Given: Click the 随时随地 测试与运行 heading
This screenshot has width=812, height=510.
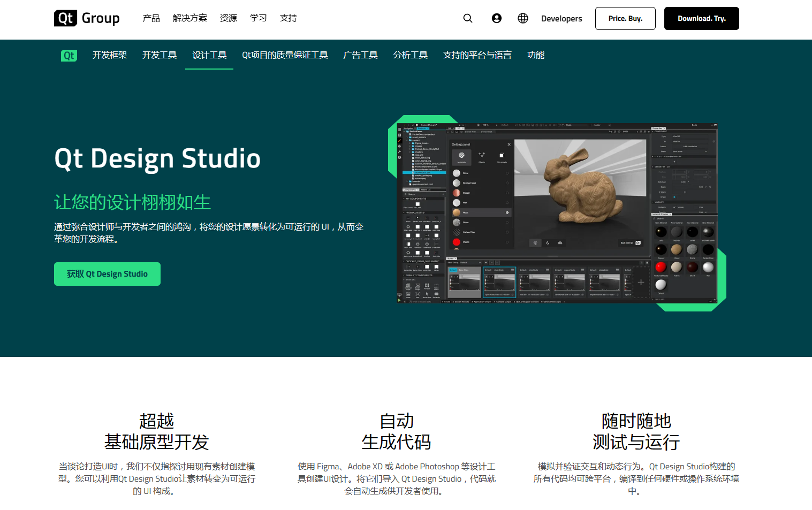Looking at the screenshot, I should point(636,431).
